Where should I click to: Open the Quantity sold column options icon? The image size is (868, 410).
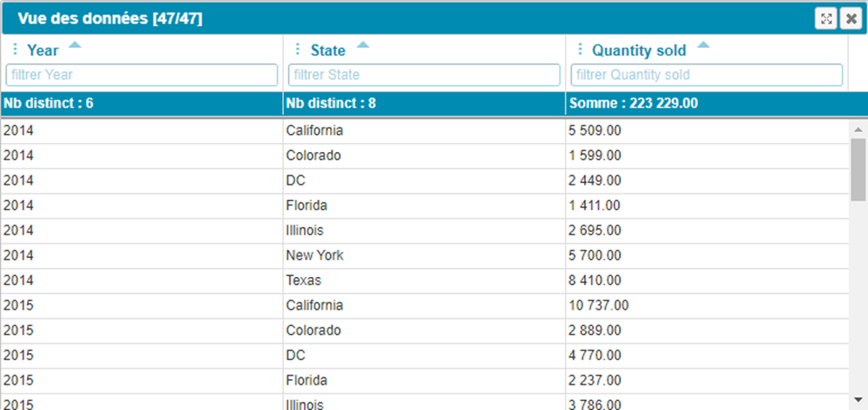point(580,50)
